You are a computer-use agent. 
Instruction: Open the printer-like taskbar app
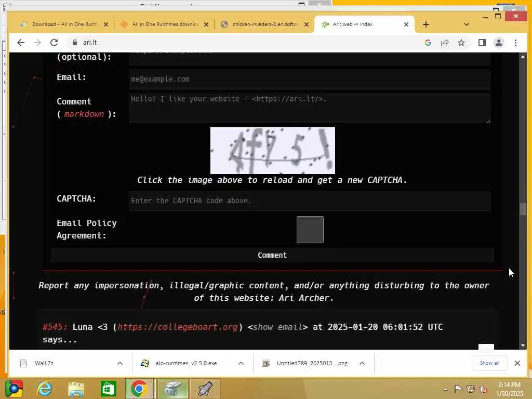172,389
